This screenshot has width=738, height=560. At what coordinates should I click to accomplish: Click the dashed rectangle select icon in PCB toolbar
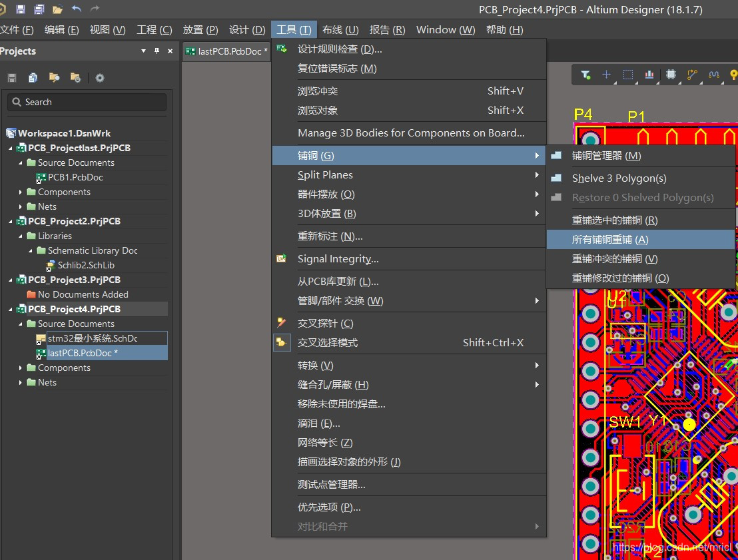point(628,75)
